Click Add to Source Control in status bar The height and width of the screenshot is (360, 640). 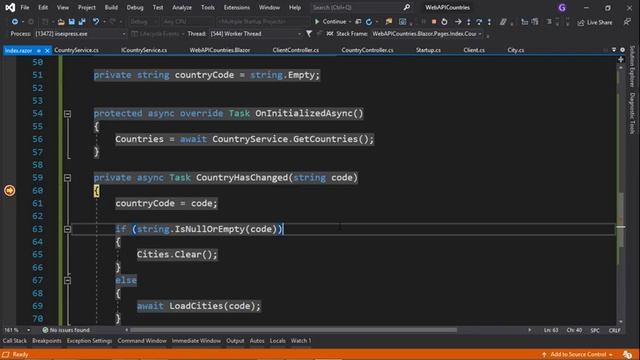[578, 354]
